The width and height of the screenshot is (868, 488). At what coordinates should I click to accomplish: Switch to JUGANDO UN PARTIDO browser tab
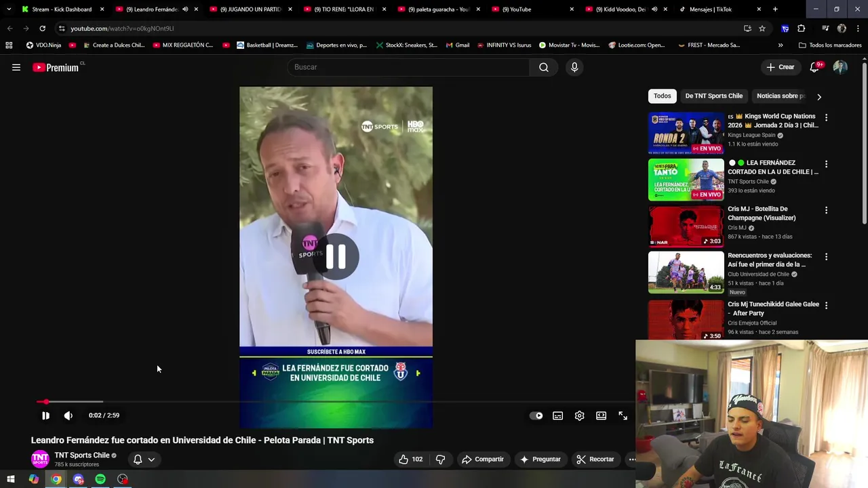(x=250, y=9)
